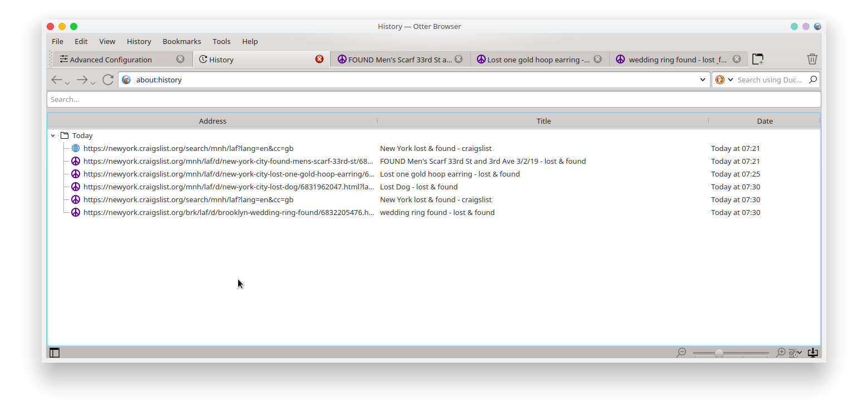
Task: Open the search engine selector dropdown
Action: coord(731,80)
